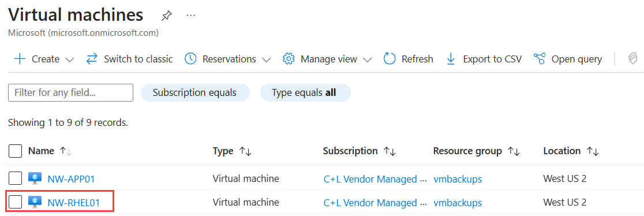644x216 pixels.
Task: Click the Manage view gear icon
Action: (x=289, y=59)
